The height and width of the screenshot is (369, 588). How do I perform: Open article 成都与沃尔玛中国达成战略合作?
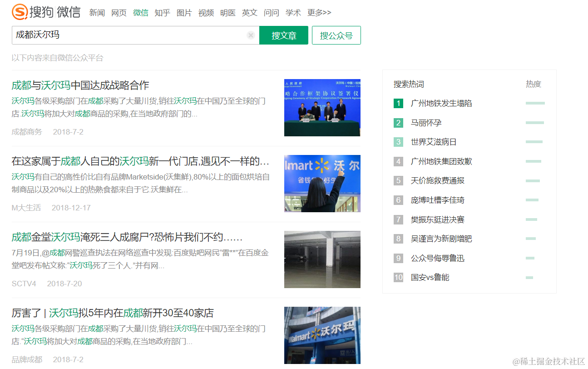80,85
